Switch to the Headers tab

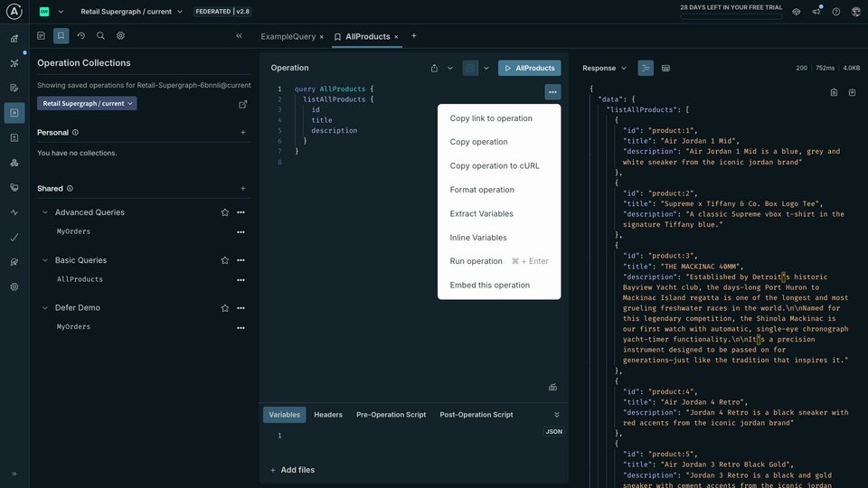pyautogui.click(x=328, y=415)
